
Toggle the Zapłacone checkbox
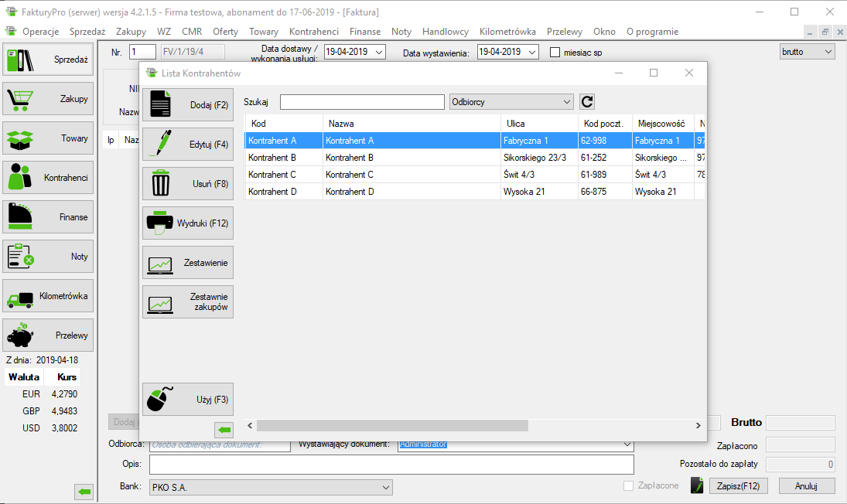click(x=629, y=485)
